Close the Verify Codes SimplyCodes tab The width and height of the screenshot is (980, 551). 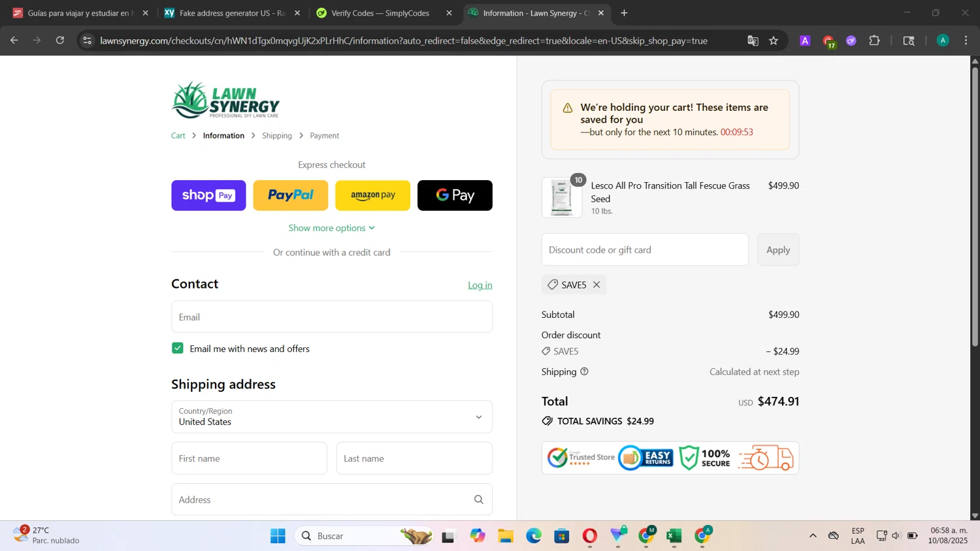click(449, 13)
